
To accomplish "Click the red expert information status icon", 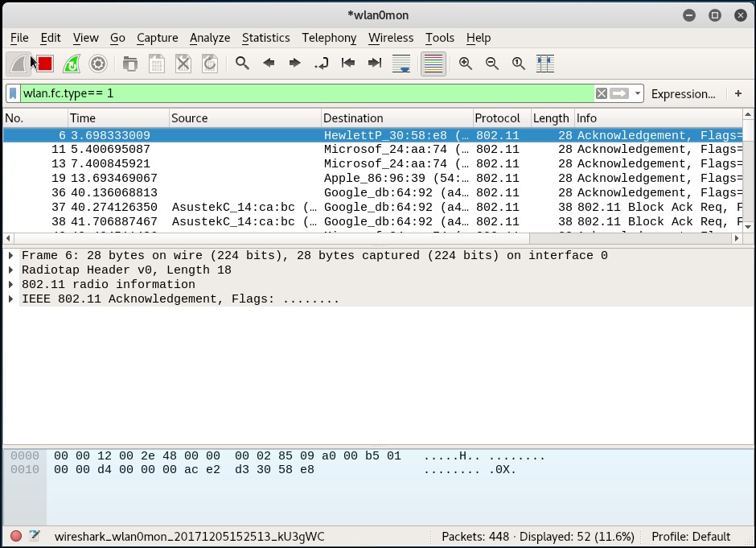I will pos(16,536).
